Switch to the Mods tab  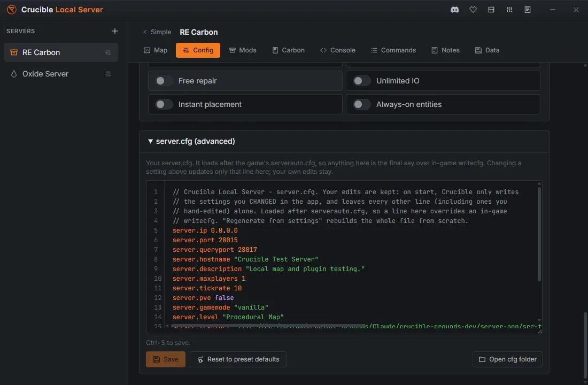pyautogui.click(x=243, y=50)
